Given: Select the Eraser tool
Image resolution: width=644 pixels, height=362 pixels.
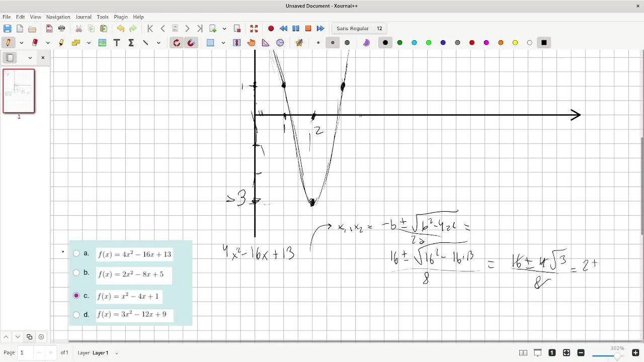Looking at the screenshot, I should tap(35, 43).
